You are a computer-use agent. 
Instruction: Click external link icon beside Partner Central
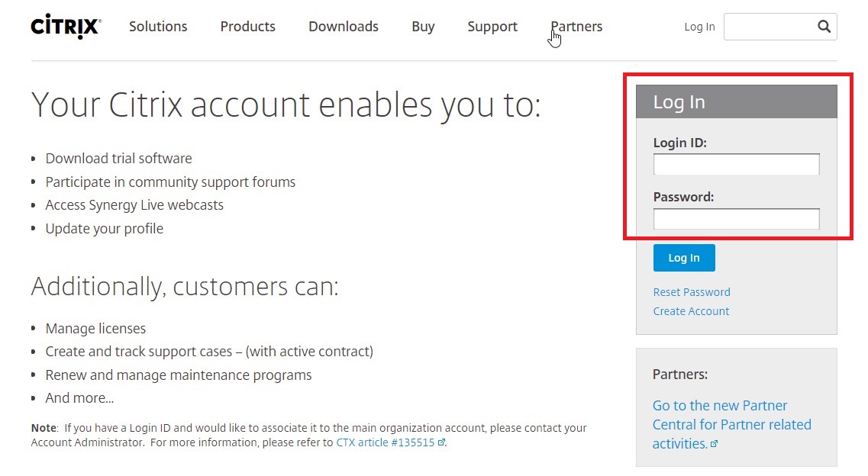click(714, 444)
